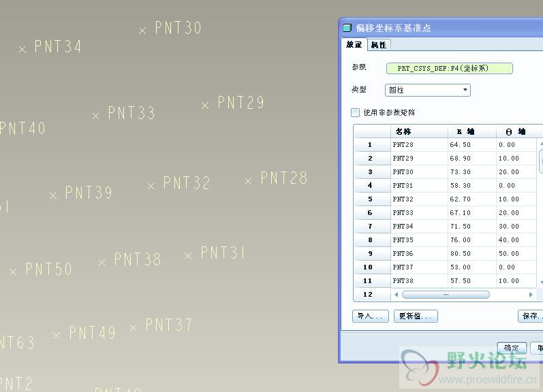Viewport: 543px width, 392px height.
Task: Click the 导入 button
Action: [370, 316]
